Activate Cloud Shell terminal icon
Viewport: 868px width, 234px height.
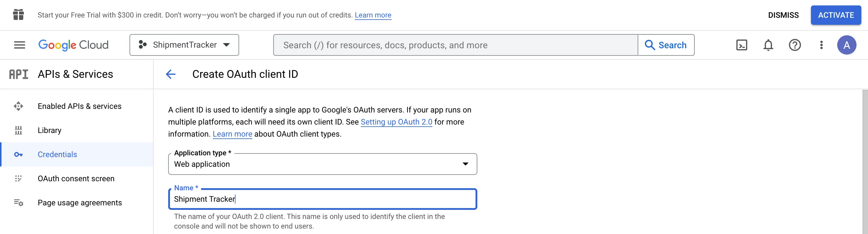click(x=741, y=45)
